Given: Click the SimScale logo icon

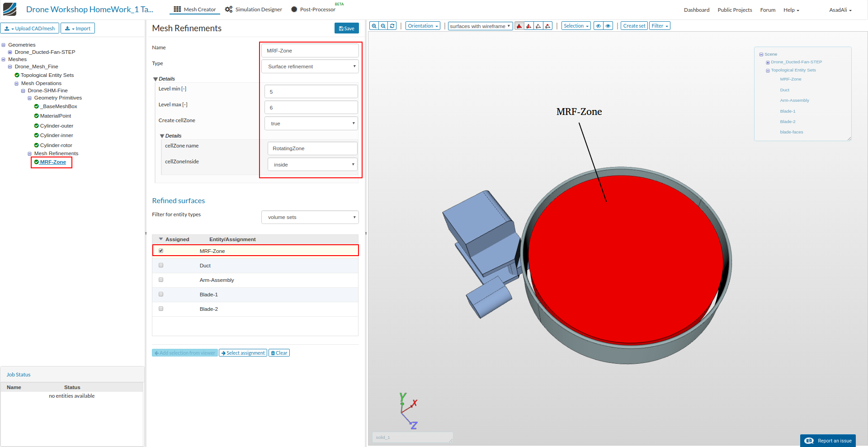Looking at the screenshot, I should click(x=9, y=10).
